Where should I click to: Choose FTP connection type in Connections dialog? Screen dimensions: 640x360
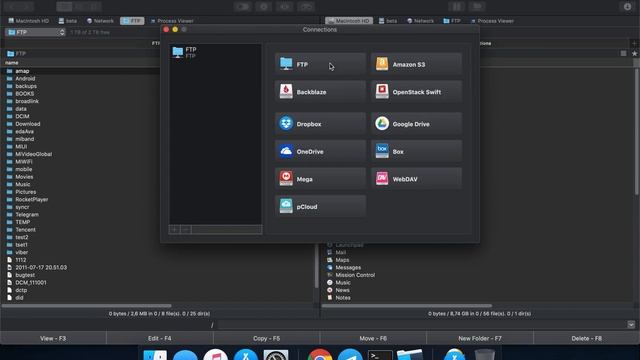320,64
